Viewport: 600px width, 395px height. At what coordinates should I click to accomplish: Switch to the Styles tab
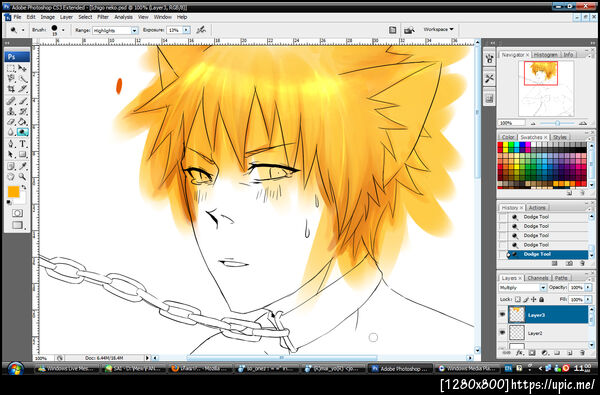[x=560, y=137]
